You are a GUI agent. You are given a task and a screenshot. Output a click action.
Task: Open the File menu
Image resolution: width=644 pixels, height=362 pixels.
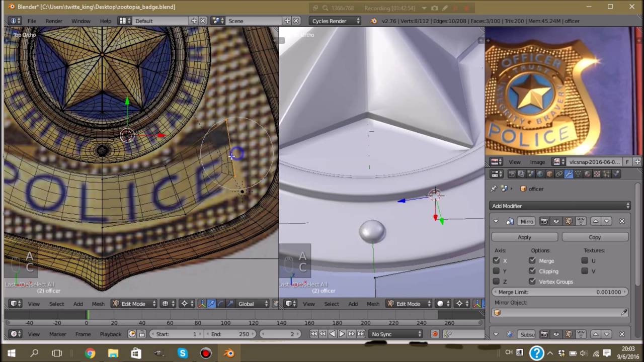(x=32, y=21)
